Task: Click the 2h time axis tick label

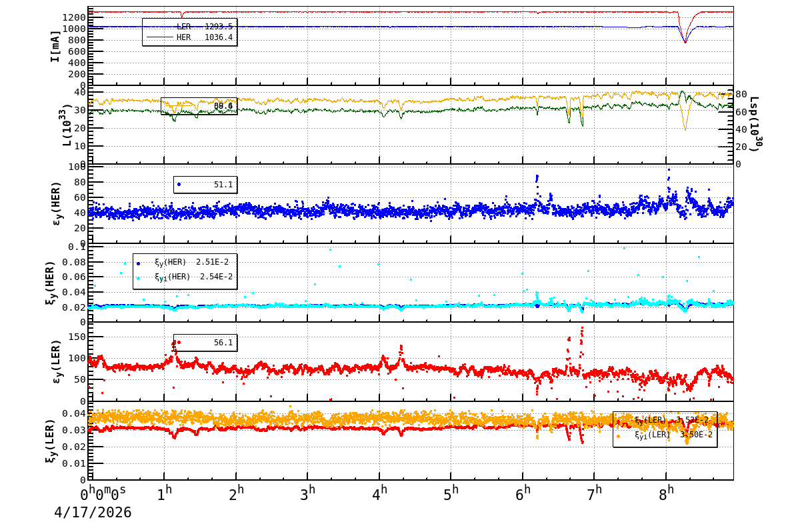Action: [x=236, y=494]
